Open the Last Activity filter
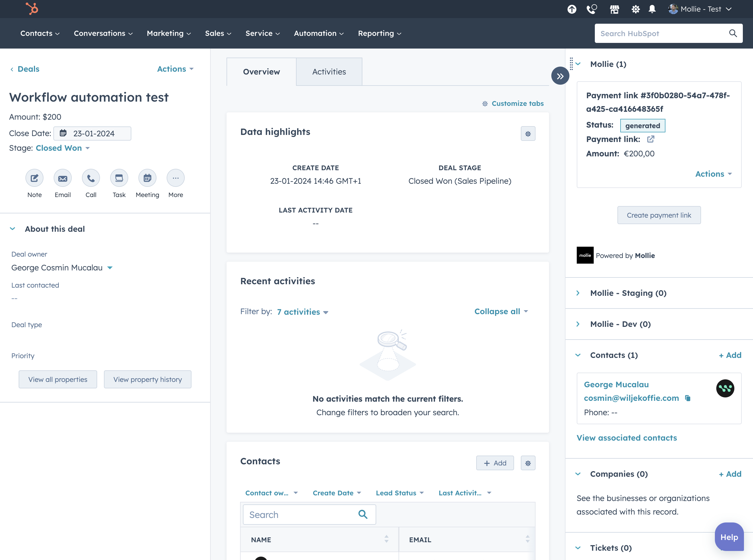753x560 pixels. (x=465, y=493)
